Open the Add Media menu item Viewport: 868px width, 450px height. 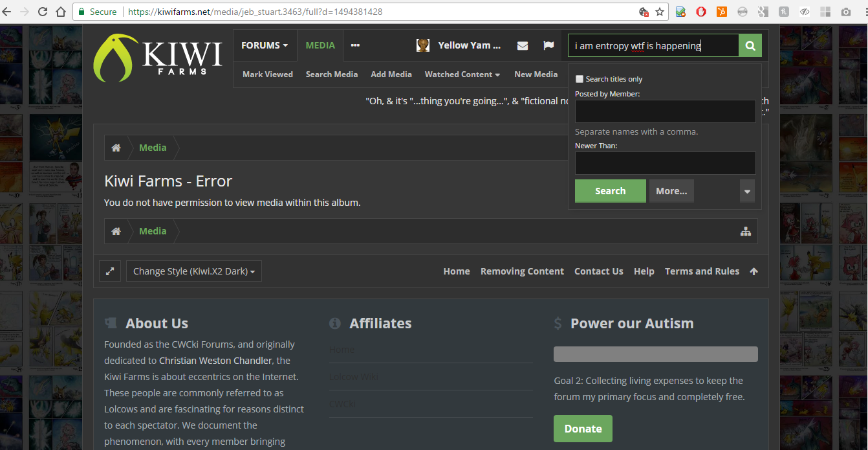click(x=391, y=74)
